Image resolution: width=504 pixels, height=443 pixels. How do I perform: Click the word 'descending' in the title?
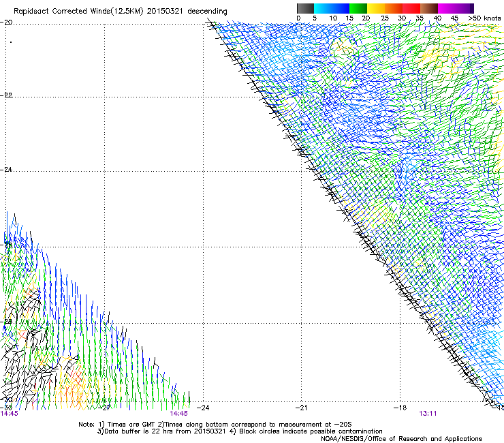pos(207,12)
